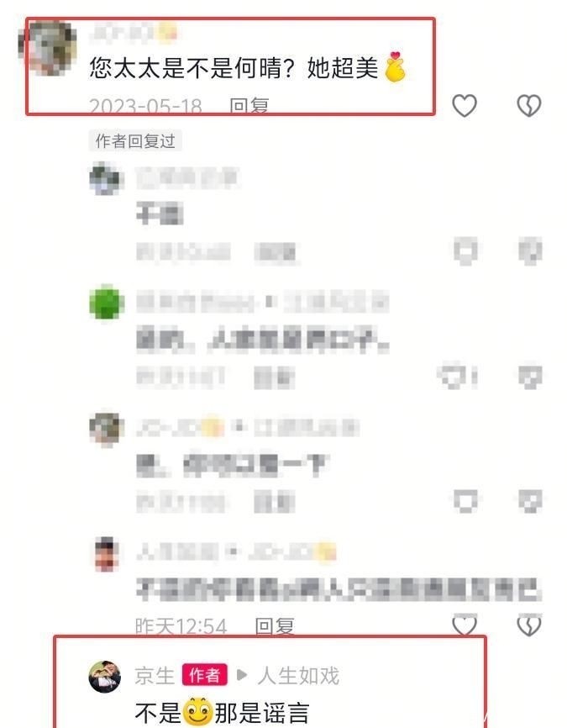Like the comment asking about 何晴

[x=465, y=105]
